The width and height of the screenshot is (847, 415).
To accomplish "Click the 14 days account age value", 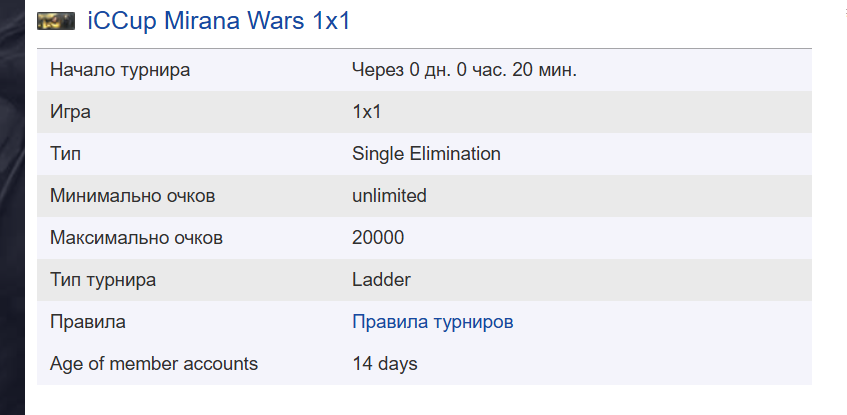I will (x=385, y=364).
